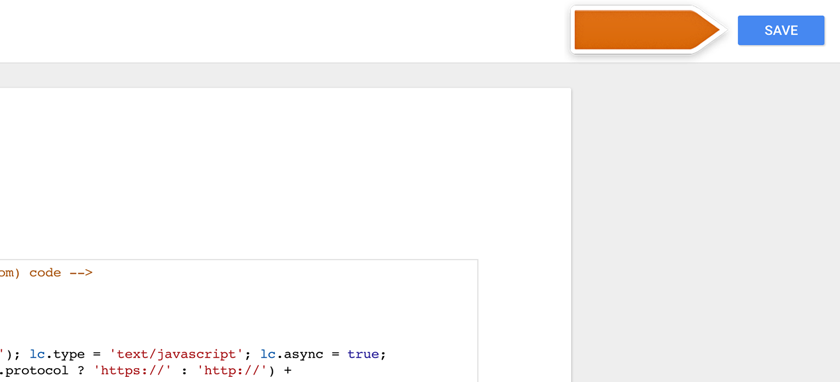840x382 pixels.
Task: Click inside the HTML code editor field
Action: (238, 320)
